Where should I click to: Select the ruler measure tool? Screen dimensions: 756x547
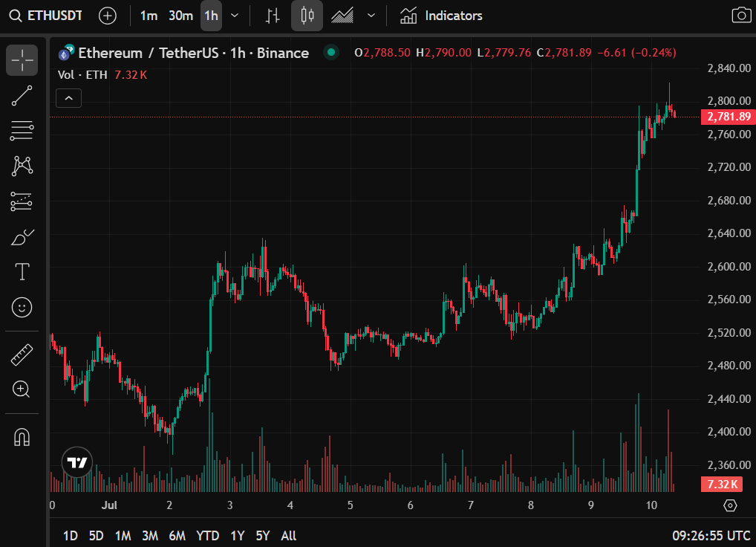22,355
